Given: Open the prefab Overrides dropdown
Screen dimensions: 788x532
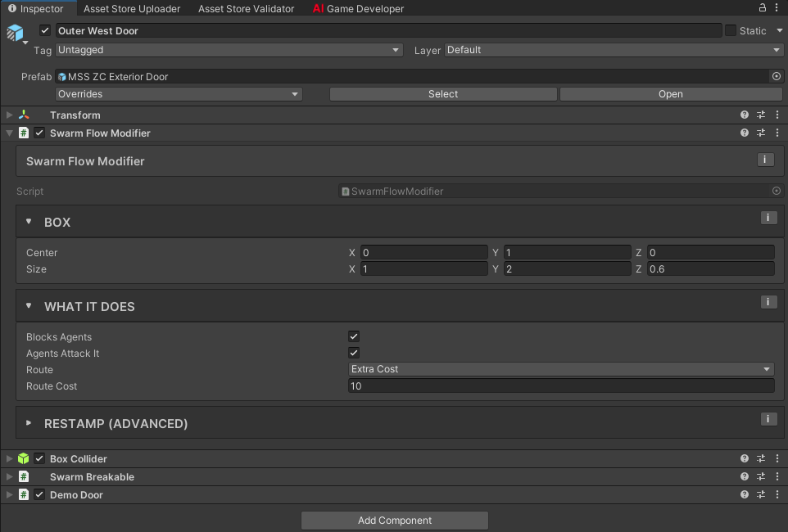Looking at the screenshot, I should point(179,94).
